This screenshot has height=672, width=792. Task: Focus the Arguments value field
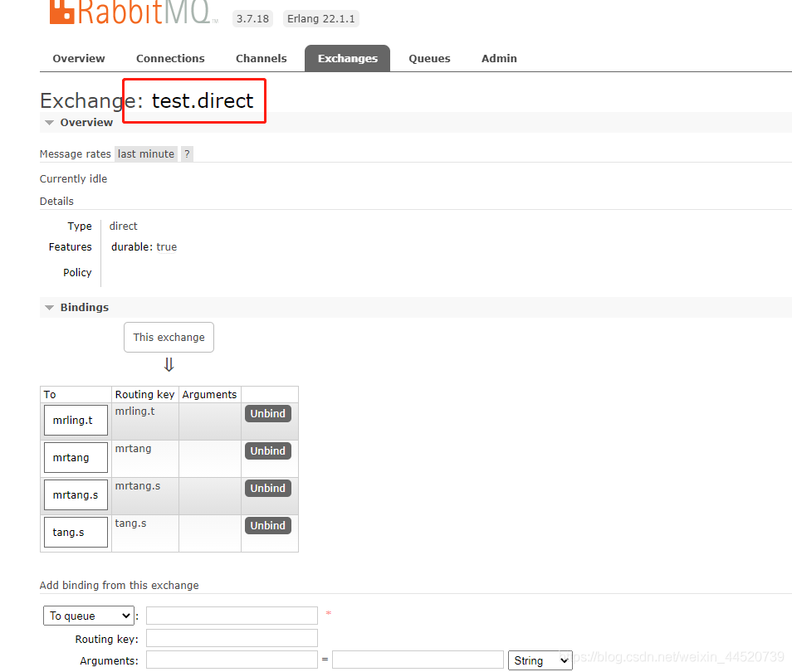point(418,660)
